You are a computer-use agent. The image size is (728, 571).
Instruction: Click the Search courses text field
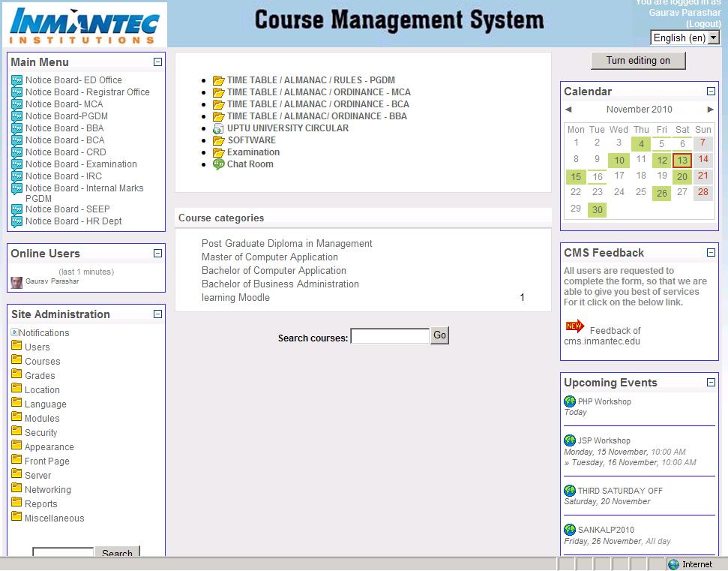click(x=390, y=336)
